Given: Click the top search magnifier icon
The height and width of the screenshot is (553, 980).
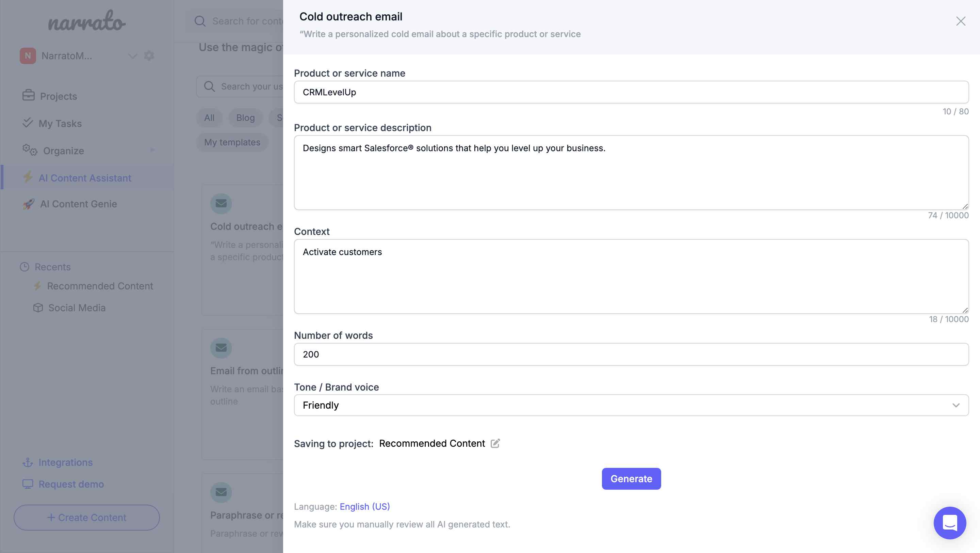Looking at the screenshot, I should point(200,21).
